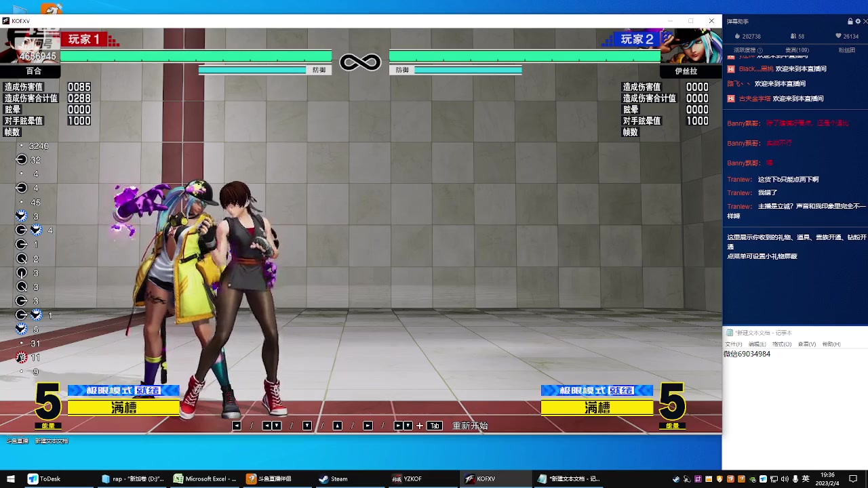This screenshot has height=488, width=868.
Task: Open Windows Start menu
Action: pyautogui.click(x=12, y=479)
